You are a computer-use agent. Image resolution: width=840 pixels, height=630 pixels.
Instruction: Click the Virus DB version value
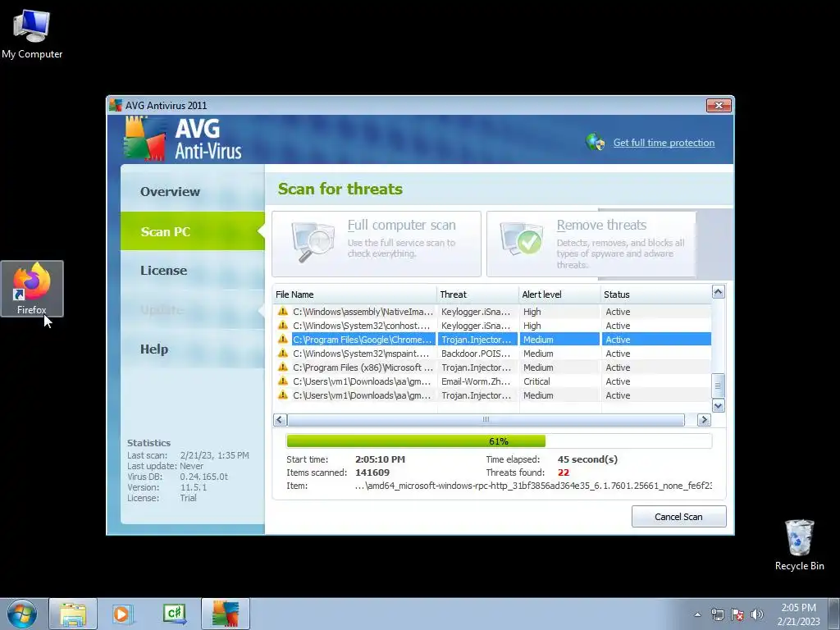[x=204, y=477]
